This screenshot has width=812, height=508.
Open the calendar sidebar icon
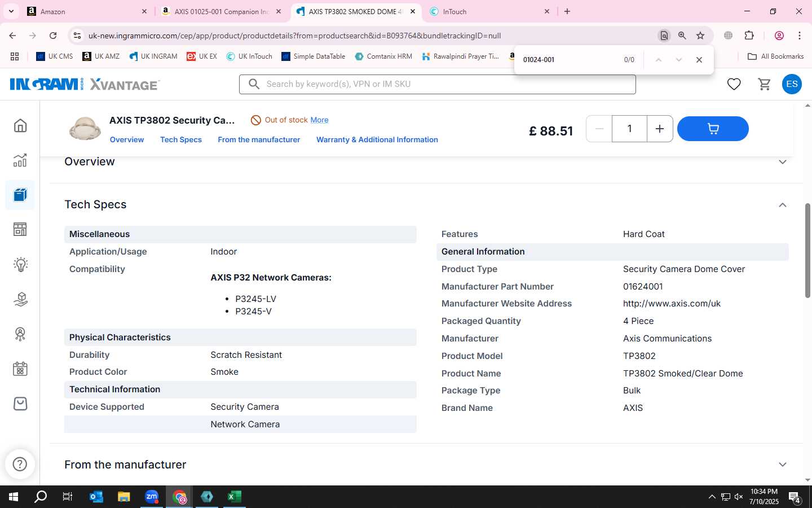(x=20, y=369)
